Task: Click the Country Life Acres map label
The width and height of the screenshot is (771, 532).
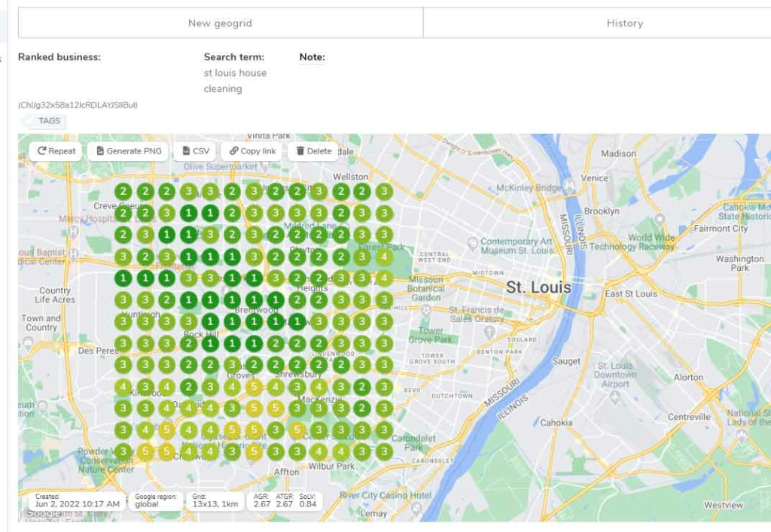Action: point(54,295)
